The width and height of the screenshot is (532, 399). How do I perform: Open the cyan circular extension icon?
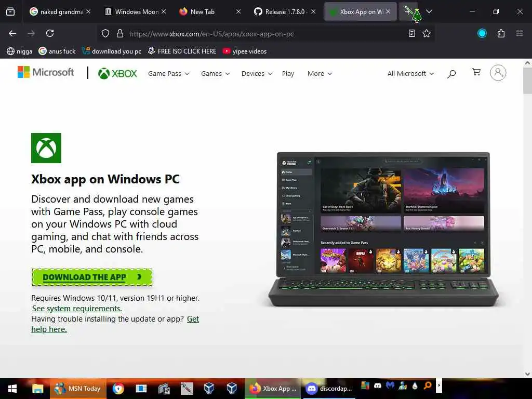click(482, 33)
